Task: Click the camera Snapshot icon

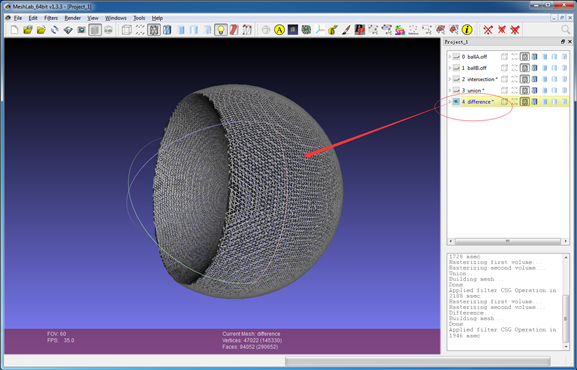Action: [x=81, y=30]
